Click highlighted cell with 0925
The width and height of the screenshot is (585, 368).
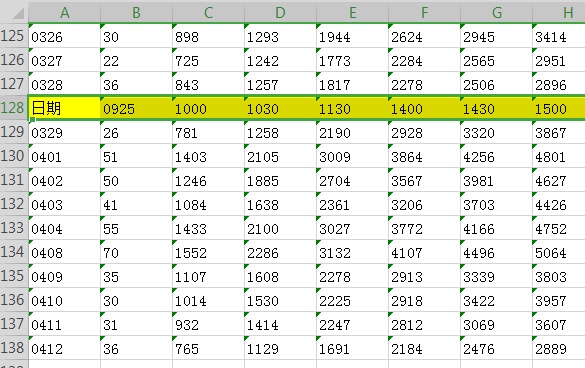pyautogui.click(x=137, y=108)
